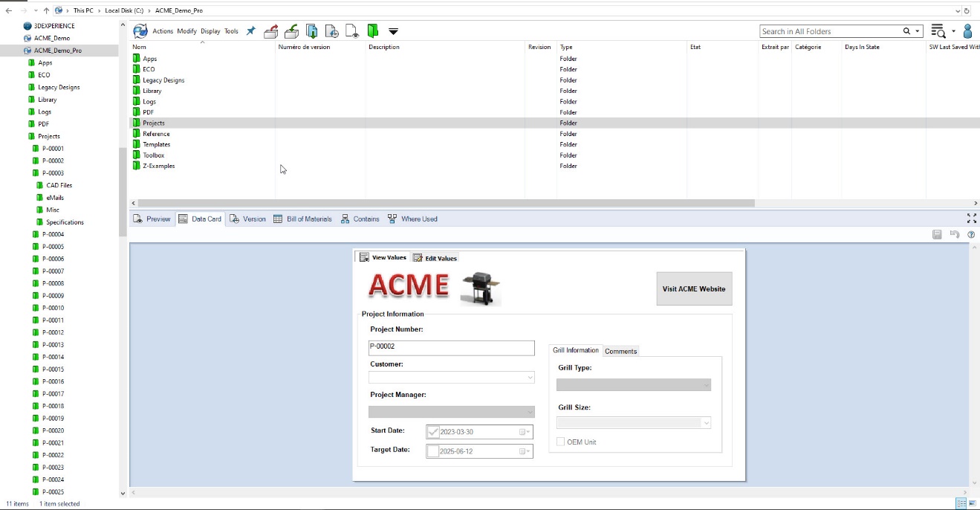Click the Search in All Folders field
Viewport: 980px width, 510px height.
pyautogui.click(x=828, y=31)
